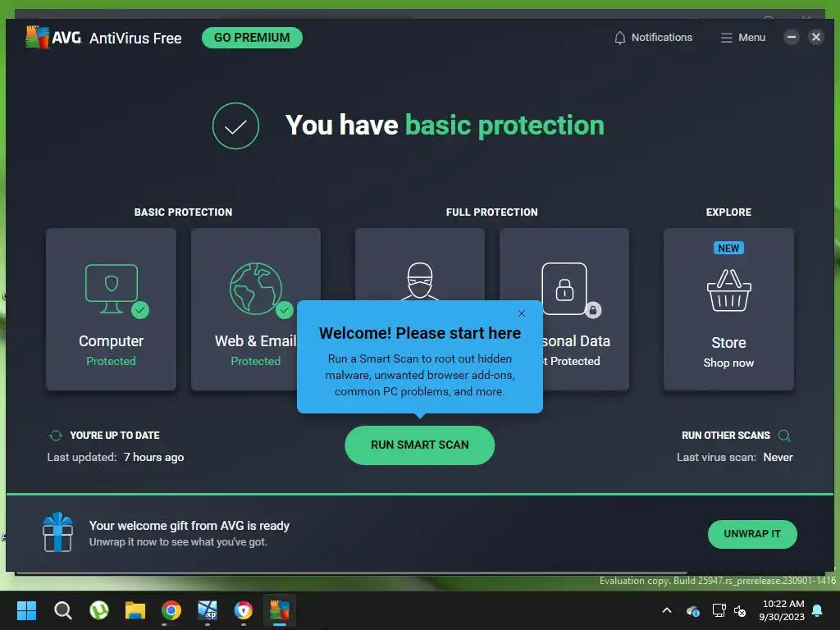This screenshot has width=840, height=630.
Task: Open taskbar Search
Action: 62,610
